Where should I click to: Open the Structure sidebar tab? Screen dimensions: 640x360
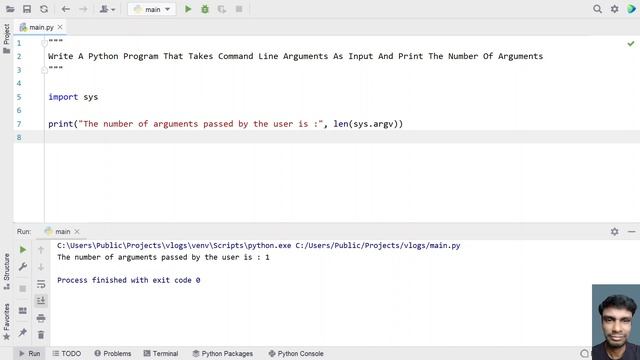click(7, 271)
